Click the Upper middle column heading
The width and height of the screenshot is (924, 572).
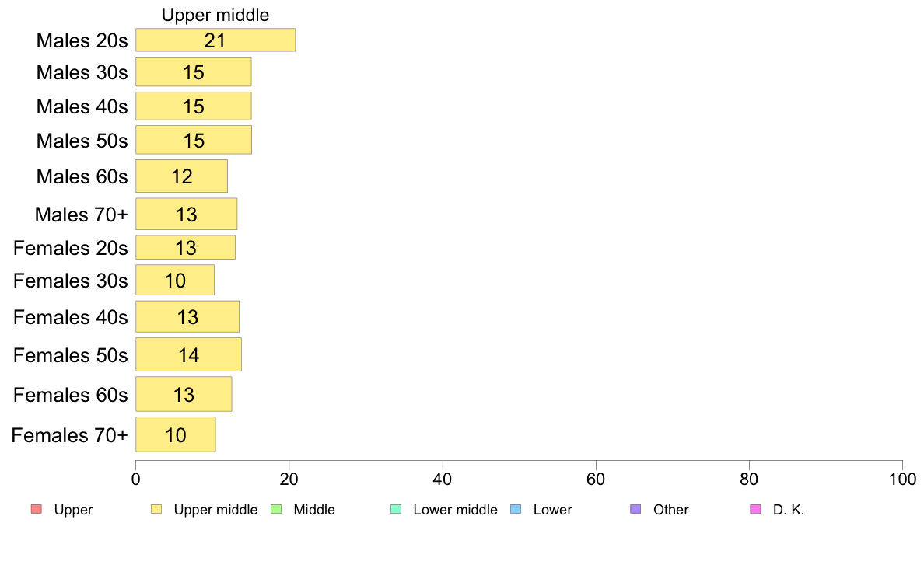pos(215,15)
